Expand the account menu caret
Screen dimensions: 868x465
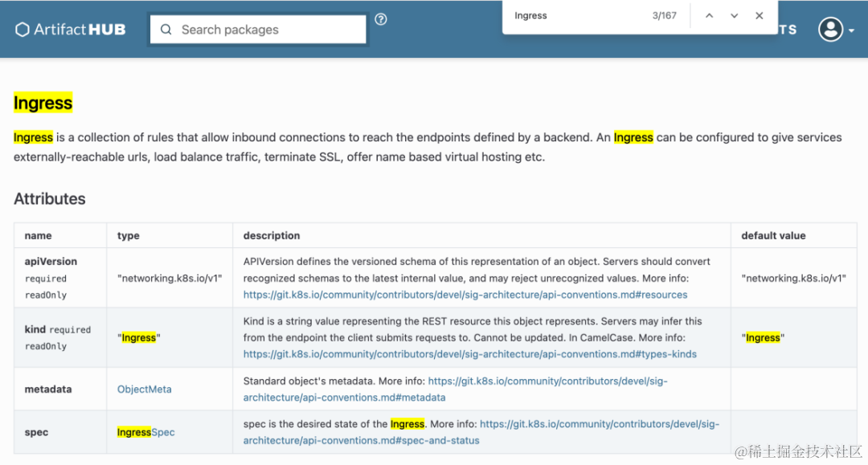point(851,31)
